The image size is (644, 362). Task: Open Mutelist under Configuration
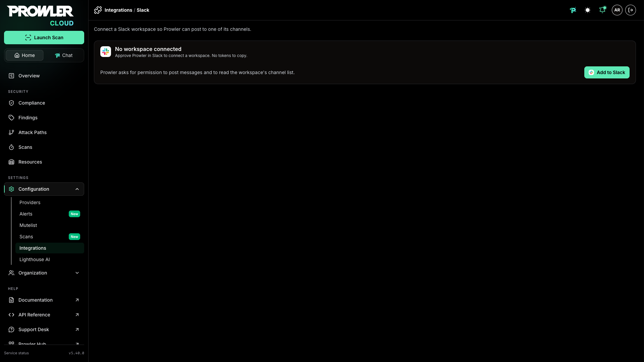(50, 225)
